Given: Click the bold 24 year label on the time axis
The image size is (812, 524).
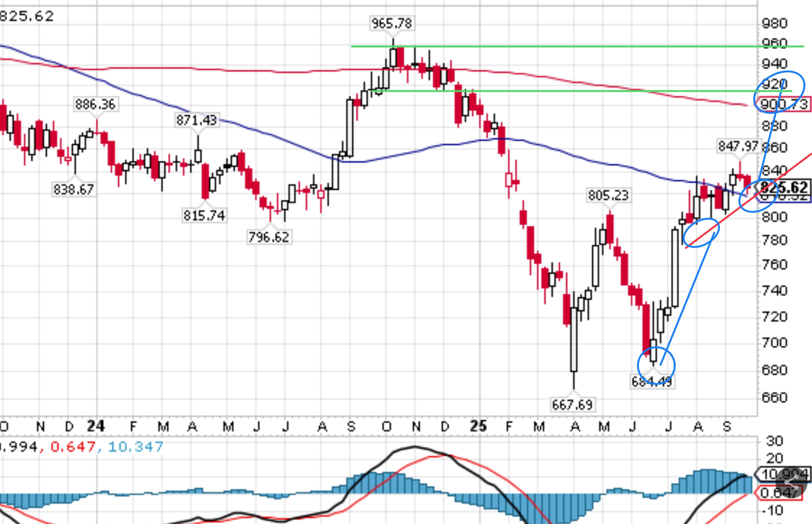Looking at the screenshot, I should pyautogui.click(x=96, y=427).
